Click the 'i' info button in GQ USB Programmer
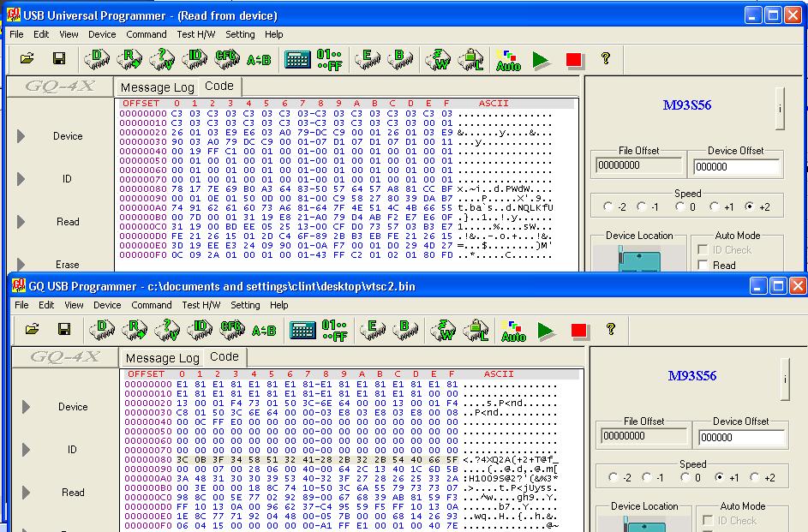Screen dimensions: 808x532 [x=786, y=380]
